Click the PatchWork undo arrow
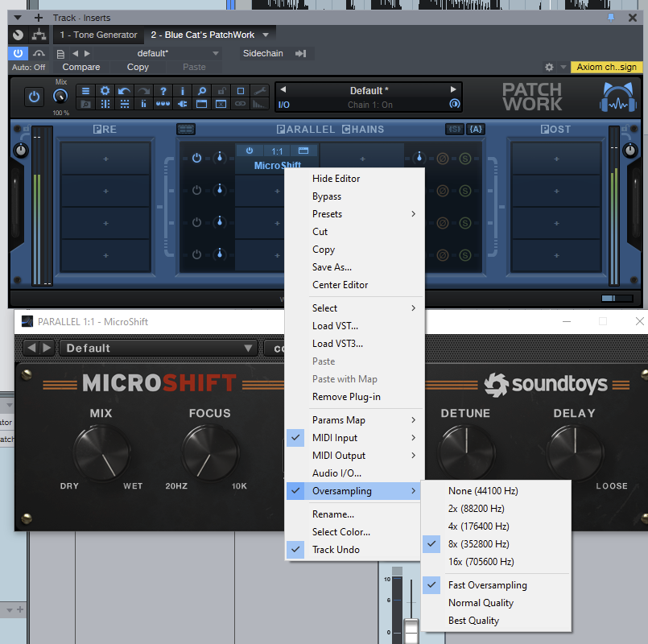 [124, 91]
